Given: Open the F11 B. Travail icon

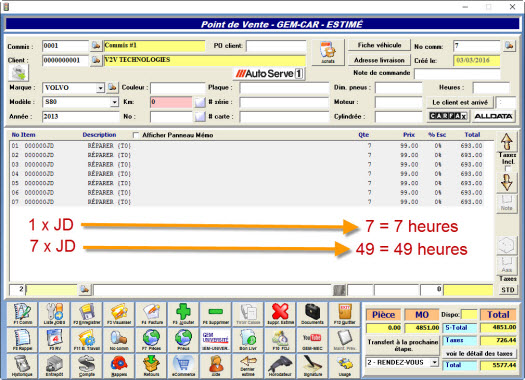Looking at the screenshot, I should pyautogui.click(x=87, y=340).
